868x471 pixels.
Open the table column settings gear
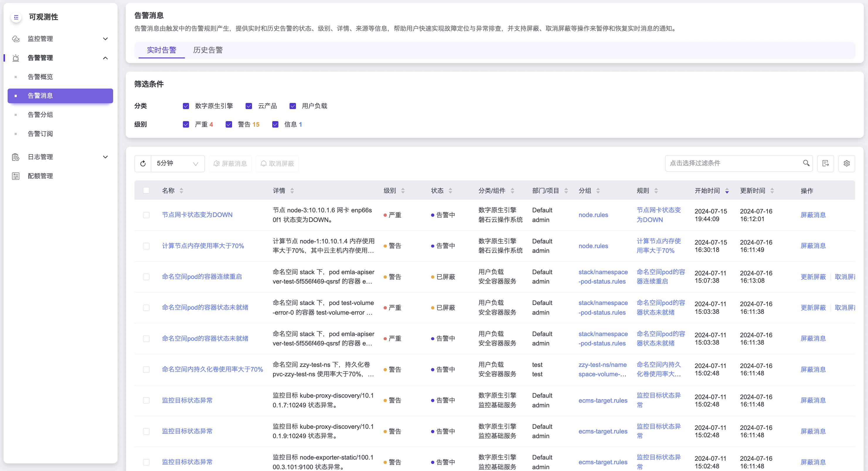point(846,164)
